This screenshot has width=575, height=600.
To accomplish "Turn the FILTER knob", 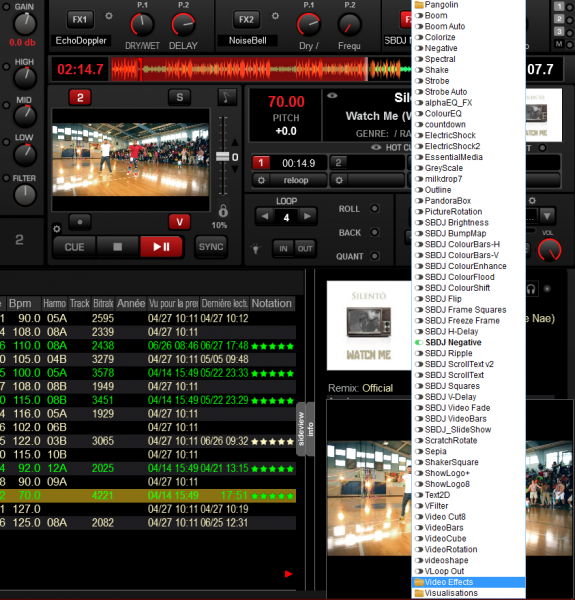I will pyautogui.click(x=25, y=195).
